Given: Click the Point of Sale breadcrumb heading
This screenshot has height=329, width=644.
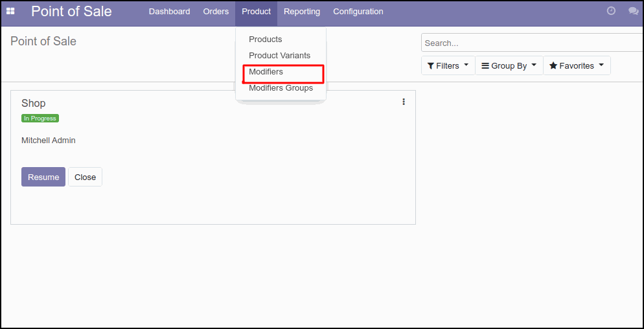Looking at the screenshot, I should 43,41.
